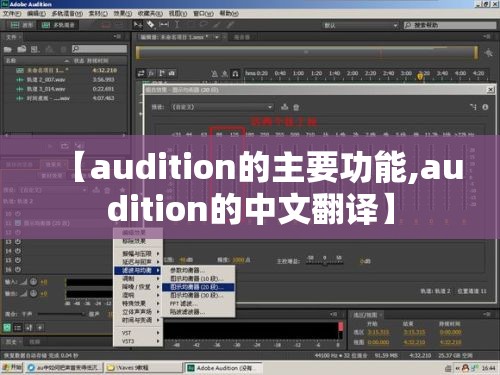Show the Sends view in the multitrack editor
500x375 pixels.
(x=162, y=73)
